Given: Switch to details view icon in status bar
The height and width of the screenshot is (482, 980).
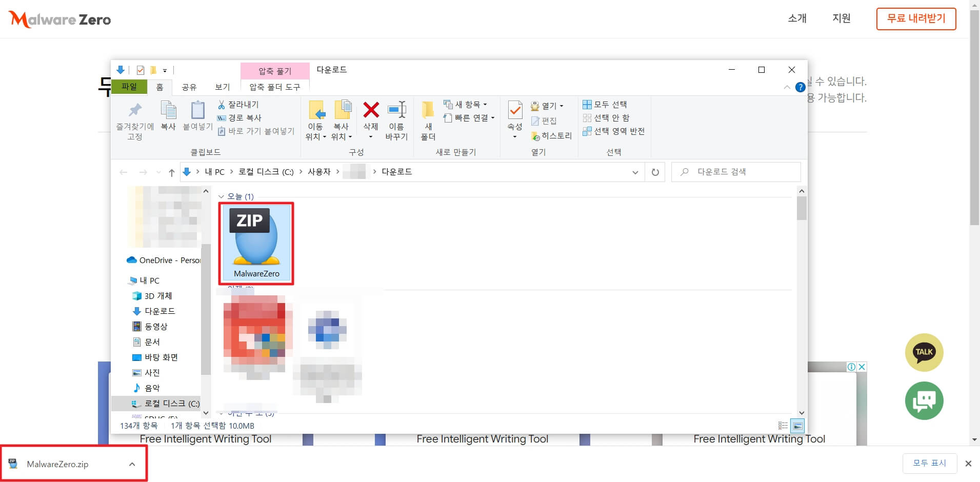Looking at the screenshot, I should tap(783, 426).
